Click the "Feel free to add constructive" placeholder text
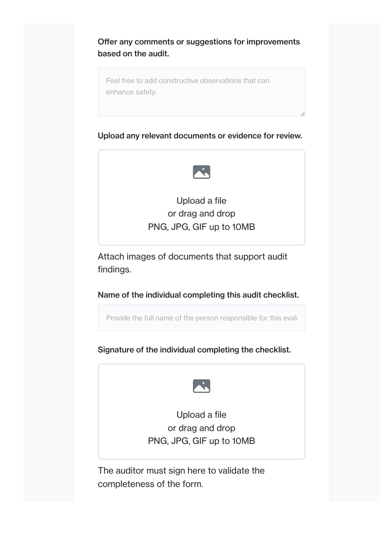The width and height of the screenshot is (392, 555). tap(188, 86)
